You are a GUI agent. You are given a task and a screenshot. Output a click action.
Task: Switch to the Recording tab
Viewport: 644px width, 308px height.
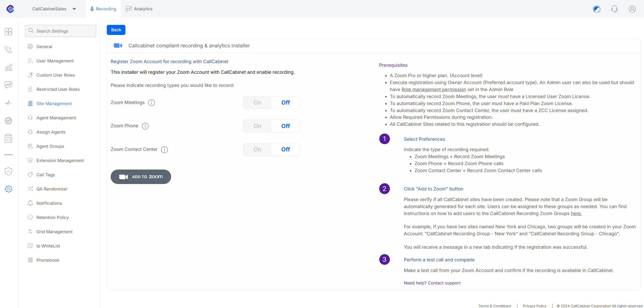pos(103,9)
